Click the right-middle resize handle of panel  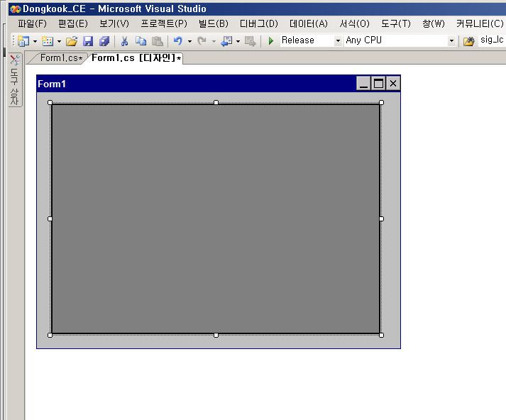(381, 219)
